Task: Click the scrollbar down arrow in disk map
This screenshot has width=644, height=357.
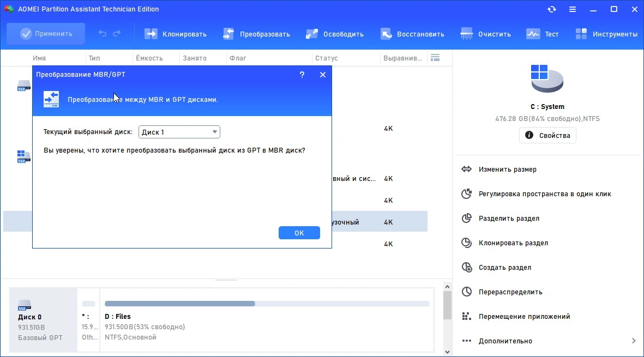Action: coord(447,352)
